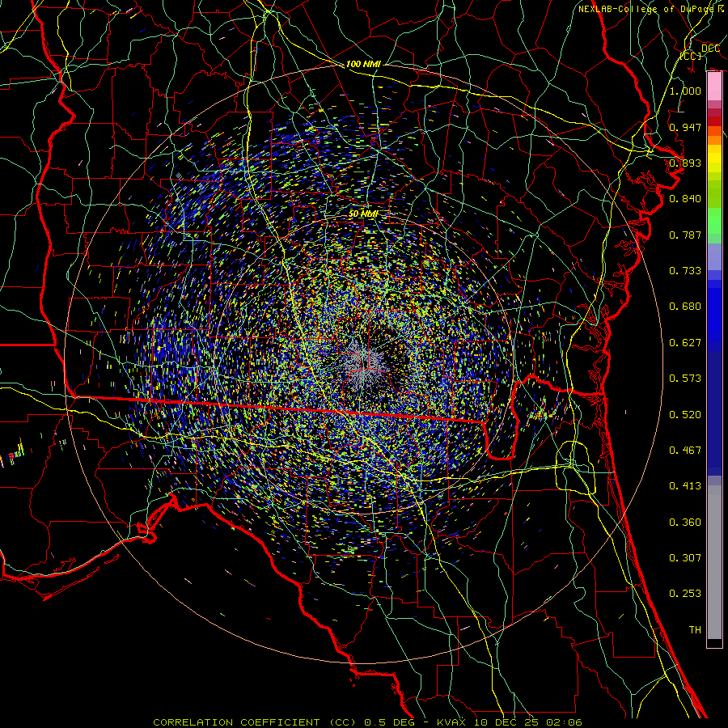This screenshot has width=728, height=728.
Task: Select the 0.360 scale label
Action: (685, 522)
